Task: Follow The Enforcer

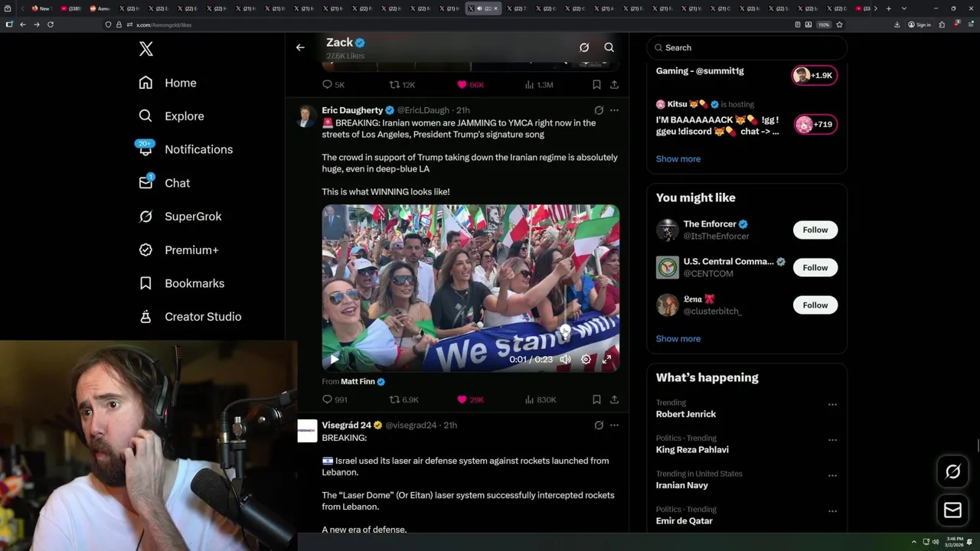Action: (815, 230)
